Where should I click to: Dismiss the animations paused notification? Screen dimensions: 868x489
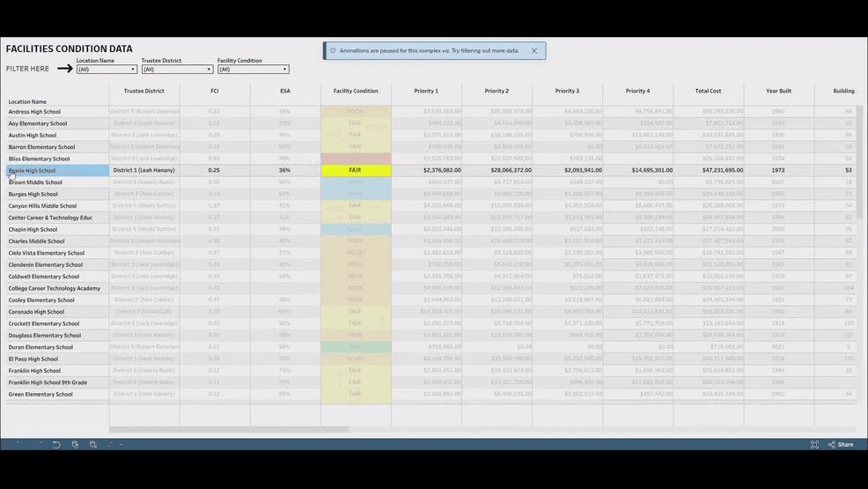click(x=534, y=50)
